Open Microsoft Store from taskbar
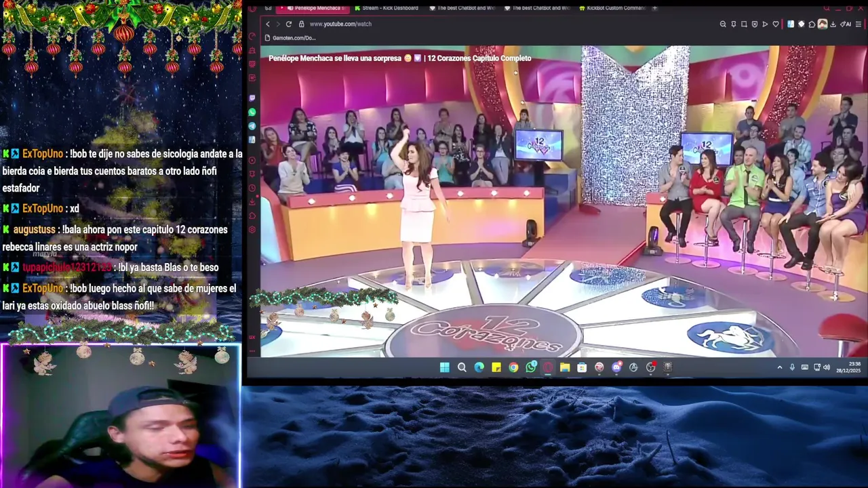 582,367
